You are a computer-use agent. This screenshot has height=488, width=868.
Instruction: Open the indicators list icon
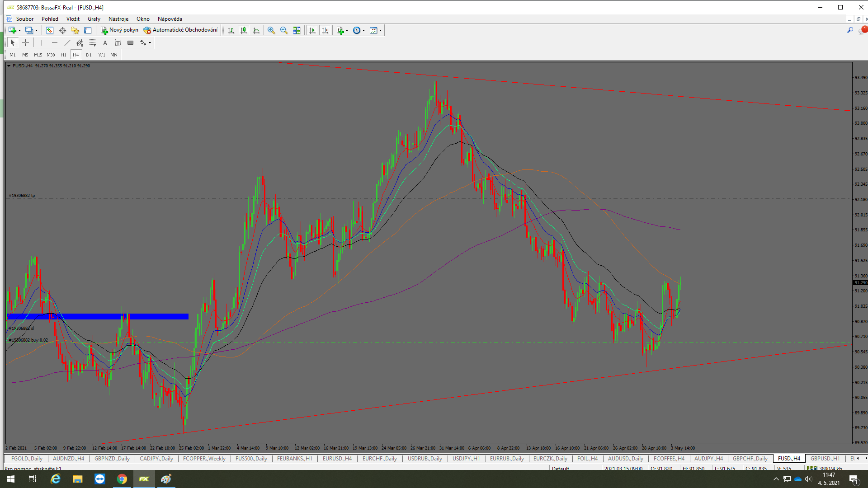pos(340,30)
